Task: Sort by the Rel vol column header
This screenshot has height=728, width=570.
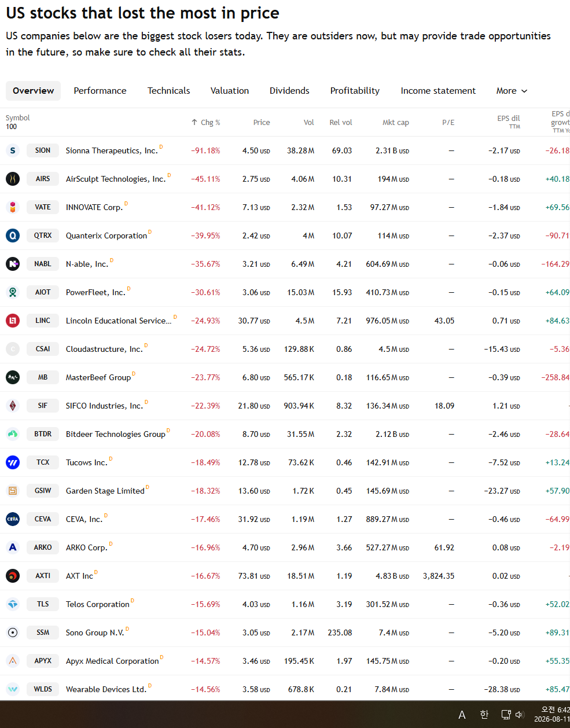Action: click(341, 123)
